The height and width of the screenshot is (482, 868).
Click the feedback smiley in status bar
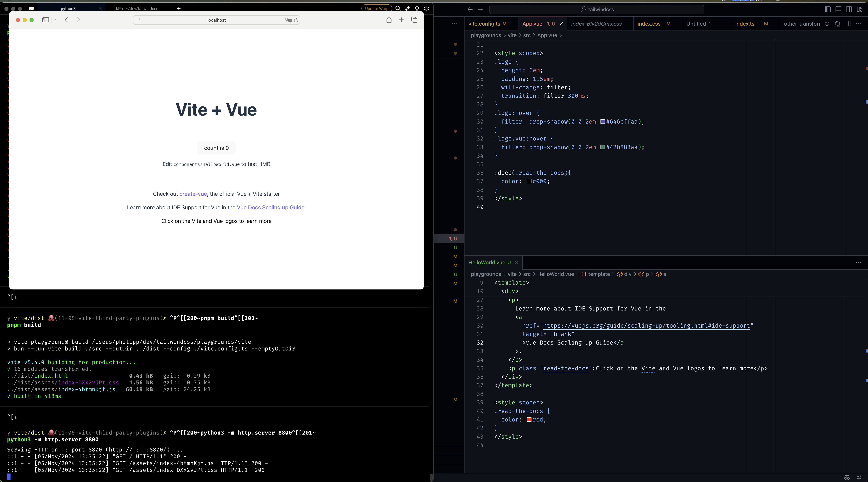coord(859,477)
